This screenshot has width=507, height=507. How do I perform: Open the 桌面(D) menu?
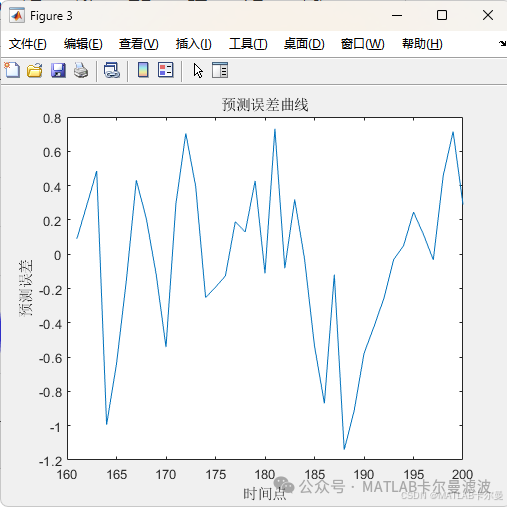(304, 44)
